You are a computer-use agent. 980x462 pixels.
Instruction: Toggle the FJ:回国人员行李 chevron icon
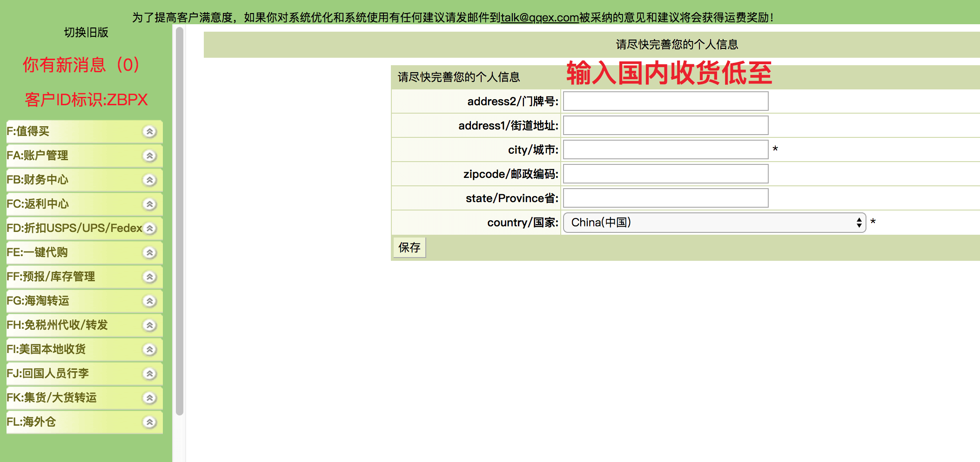pyautogui.click(x=149, y=374)
